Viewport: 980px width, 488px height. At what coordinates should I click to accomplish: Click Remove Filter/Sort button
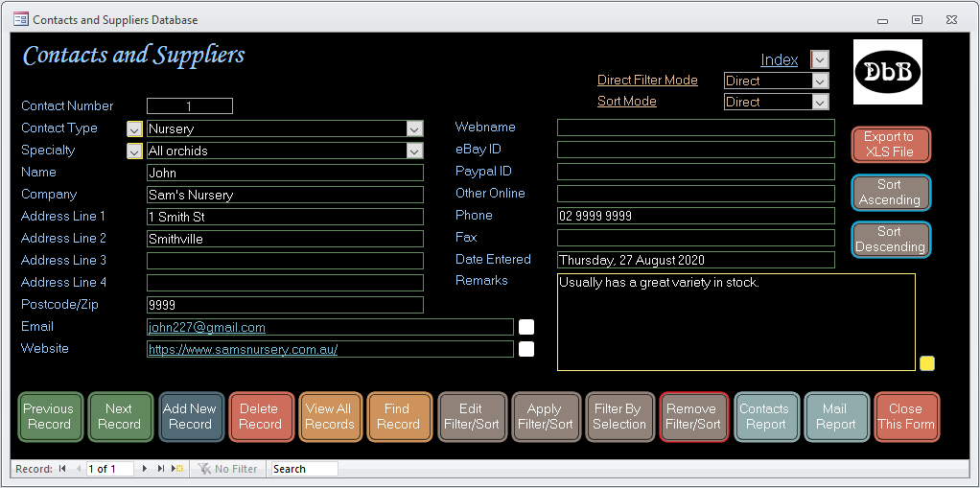(x=693, y=417)
